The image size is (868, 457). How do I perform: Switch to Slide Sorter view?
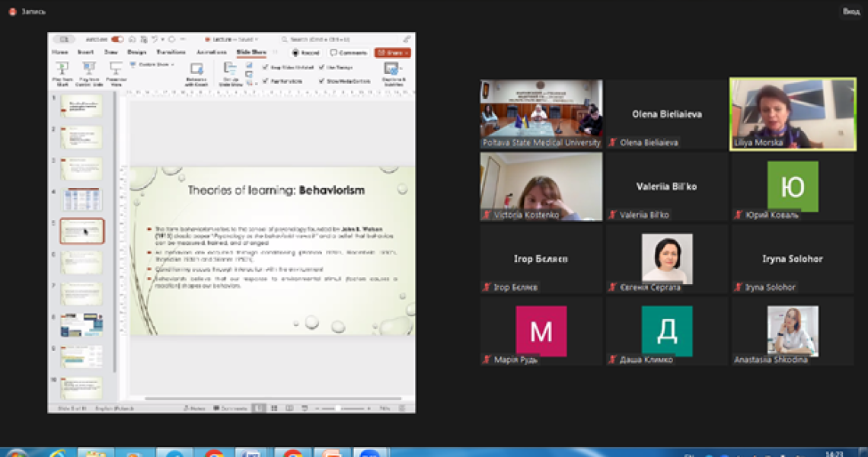click(274, 408)
